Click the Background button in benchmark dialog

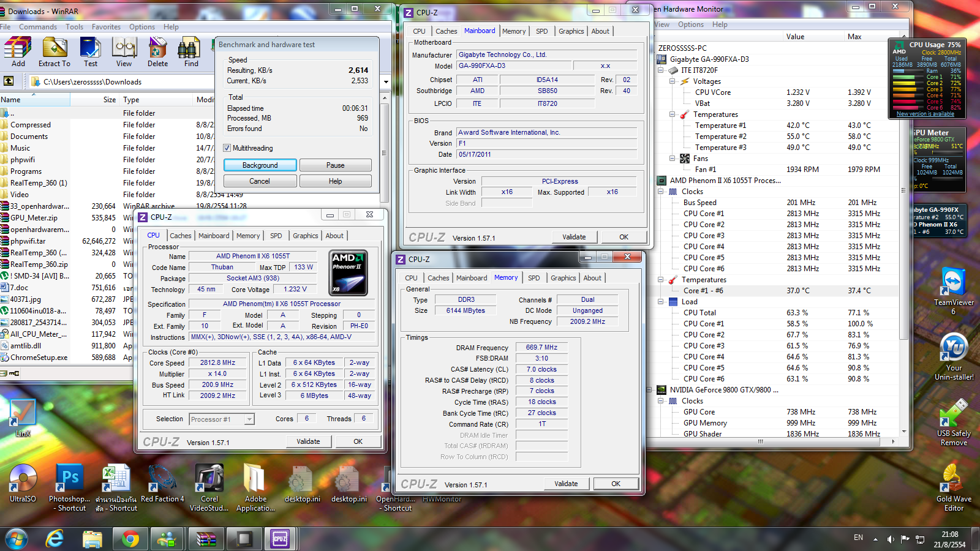click(x=260, y=165)
